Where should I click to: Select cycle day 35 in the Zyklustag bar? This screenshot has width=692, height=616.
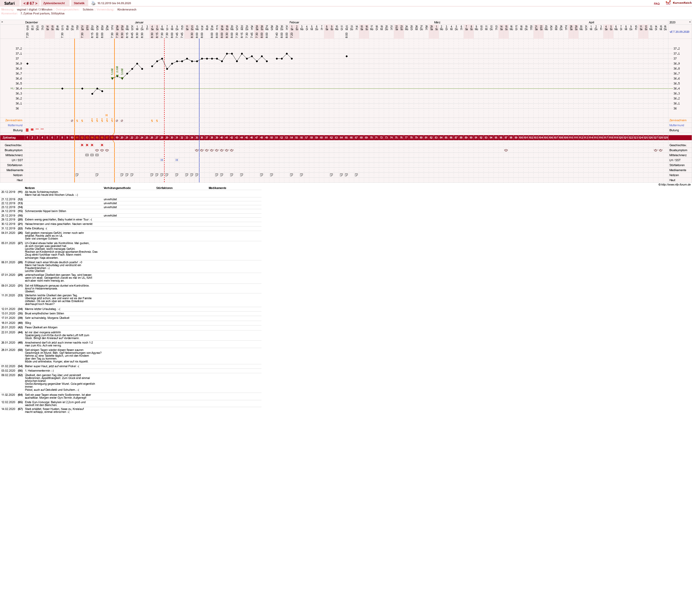[x=197, y=138]
